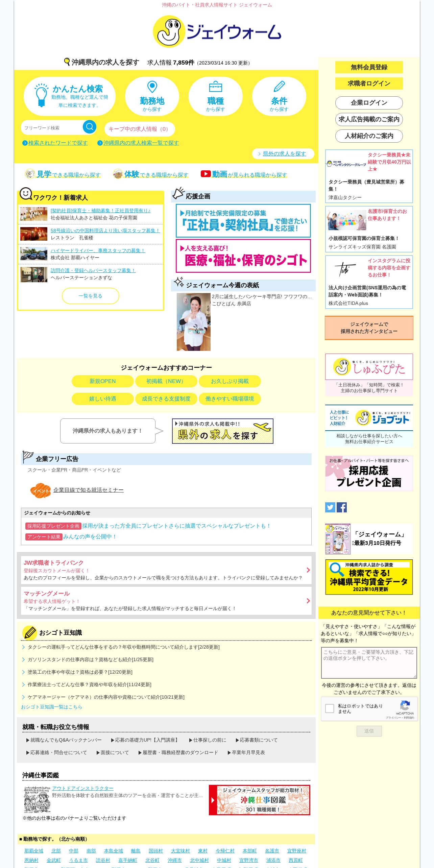Select the お久しぶり掲載 category pill
434x868 pixels.
(230, 381)
